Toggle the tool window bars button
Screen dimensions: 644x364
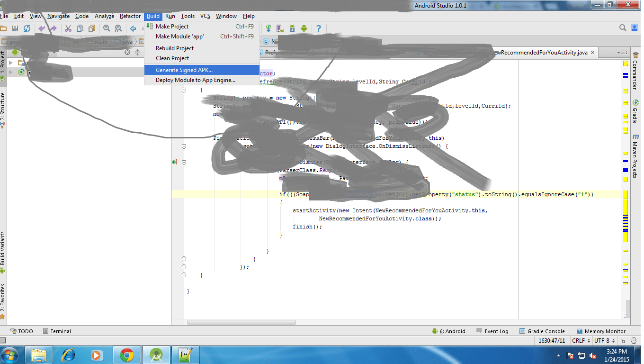[x=2, y=341]
